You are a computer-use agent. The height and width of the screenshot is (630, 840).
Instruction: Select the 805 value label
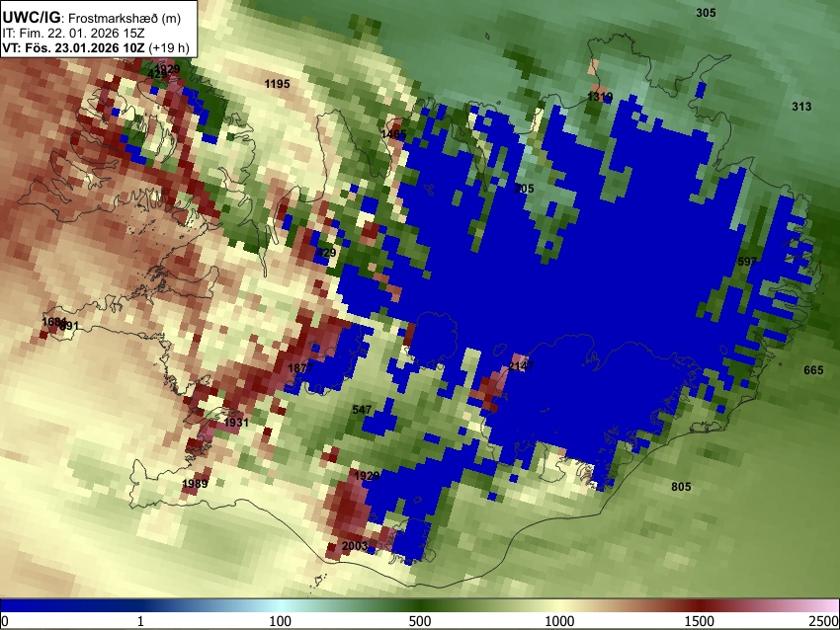point(681,487)
